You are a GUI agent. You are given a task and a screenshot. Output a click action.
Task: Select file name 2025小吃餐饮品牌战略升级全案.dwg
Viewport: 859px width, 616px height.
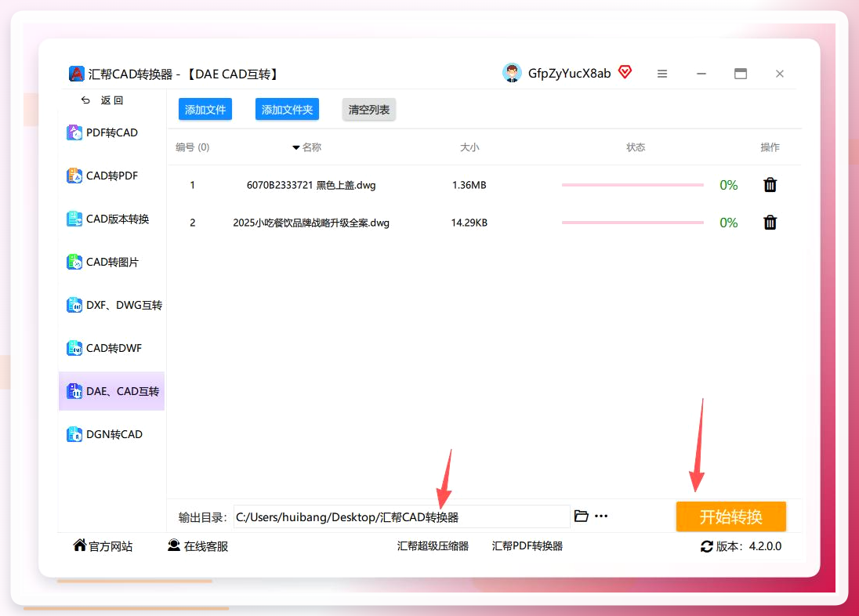[x=311, y=223]
